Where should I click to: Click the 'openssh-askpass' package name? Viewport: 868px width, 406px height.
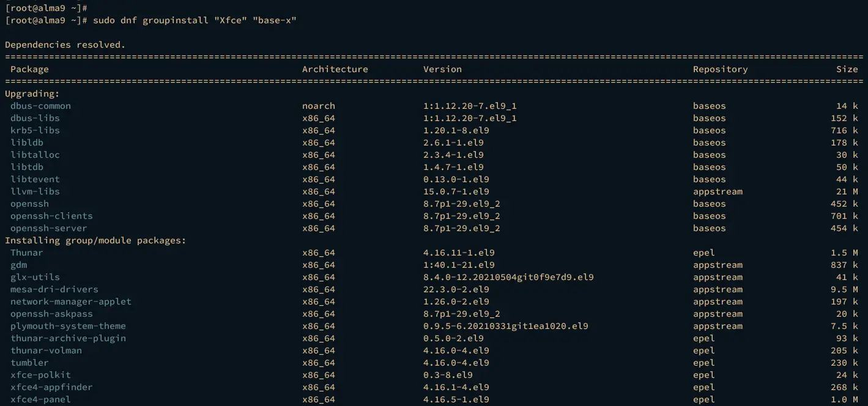51,314
